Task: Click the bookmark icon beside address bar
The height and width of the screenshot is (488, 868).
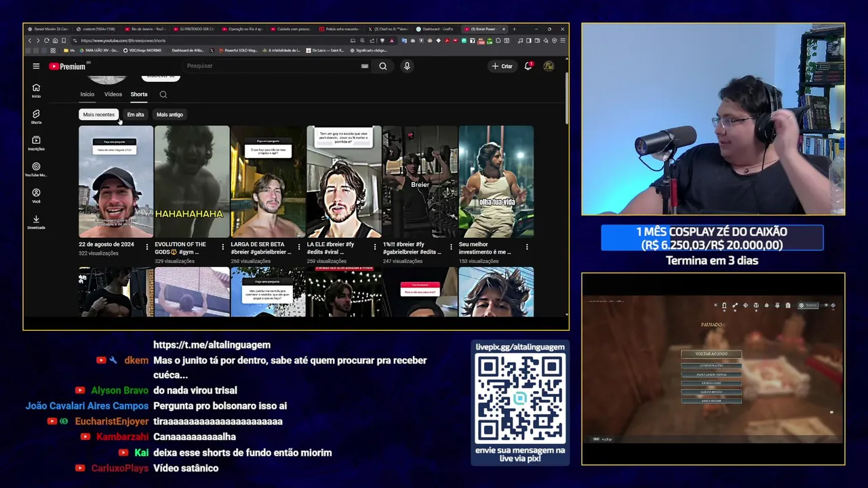Action: click(64, 41)
